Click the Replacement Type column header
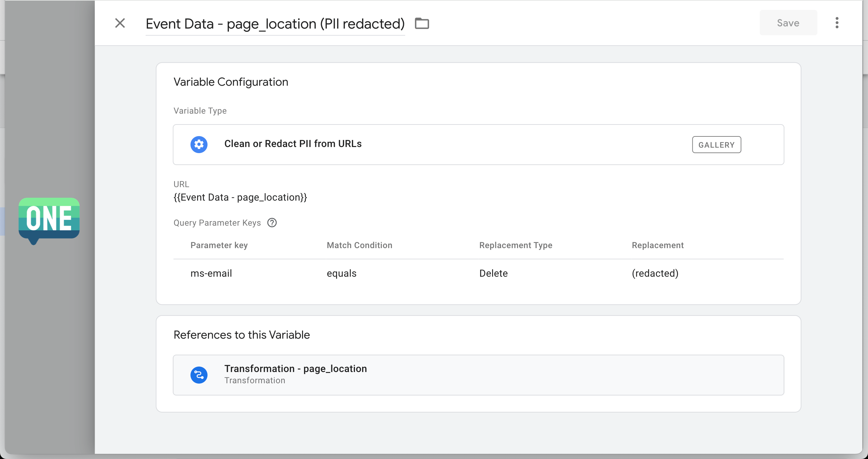868x459 pixels. tap(515, 245)
